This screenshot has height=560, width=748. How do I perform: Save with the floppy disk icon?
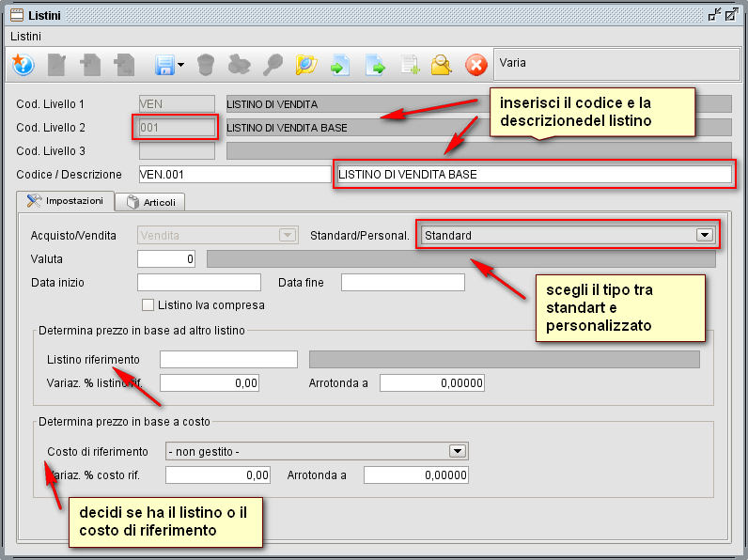(x=164, y=65)
